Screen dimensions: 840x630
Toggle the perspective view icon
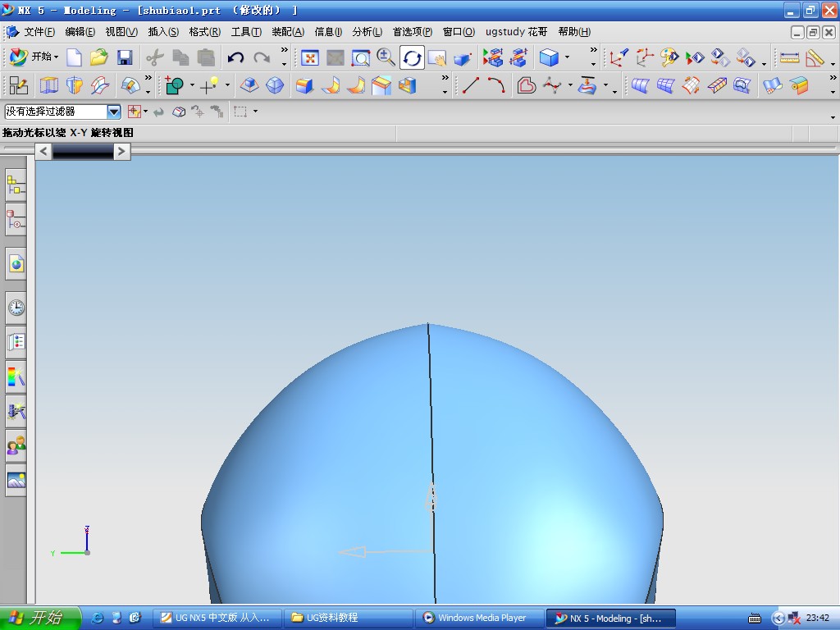[463, 58]
